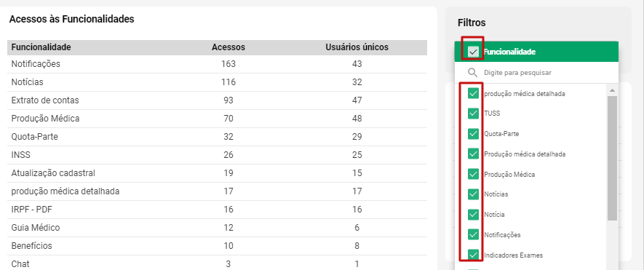Uncheck the Produção Médica filter checkbox

pos(474,174)
